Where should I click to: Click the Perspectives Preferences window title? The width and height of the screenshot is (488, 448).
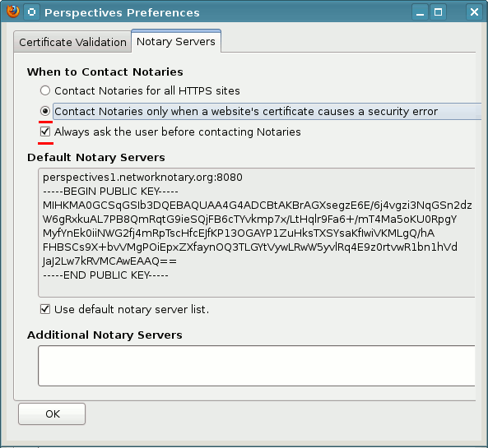click(x=122, y=13)
